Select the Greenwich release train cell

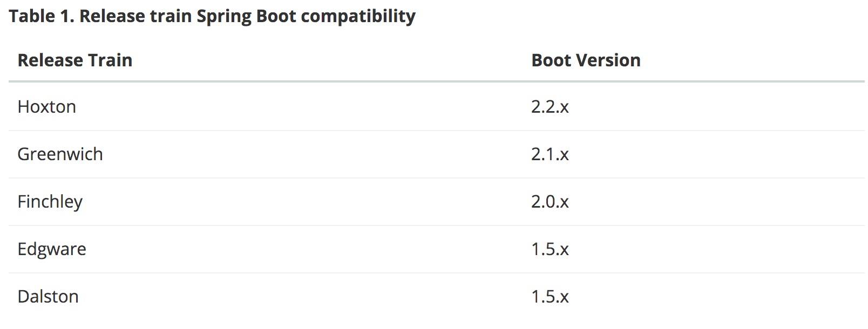tap(60, 154)
